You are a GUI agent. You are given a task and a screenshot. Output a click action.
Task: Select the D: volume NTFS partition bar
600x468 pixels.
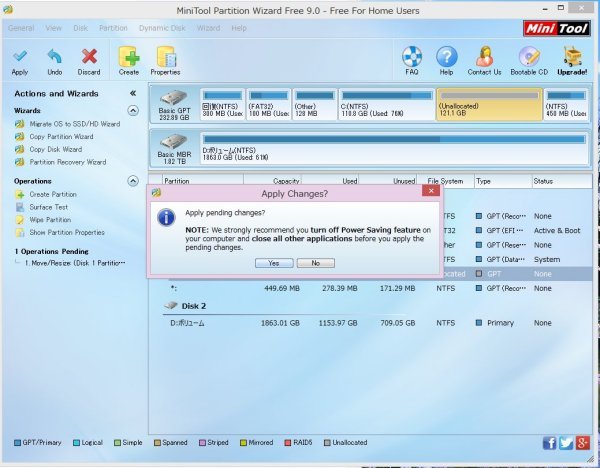(x=394, y=148)
